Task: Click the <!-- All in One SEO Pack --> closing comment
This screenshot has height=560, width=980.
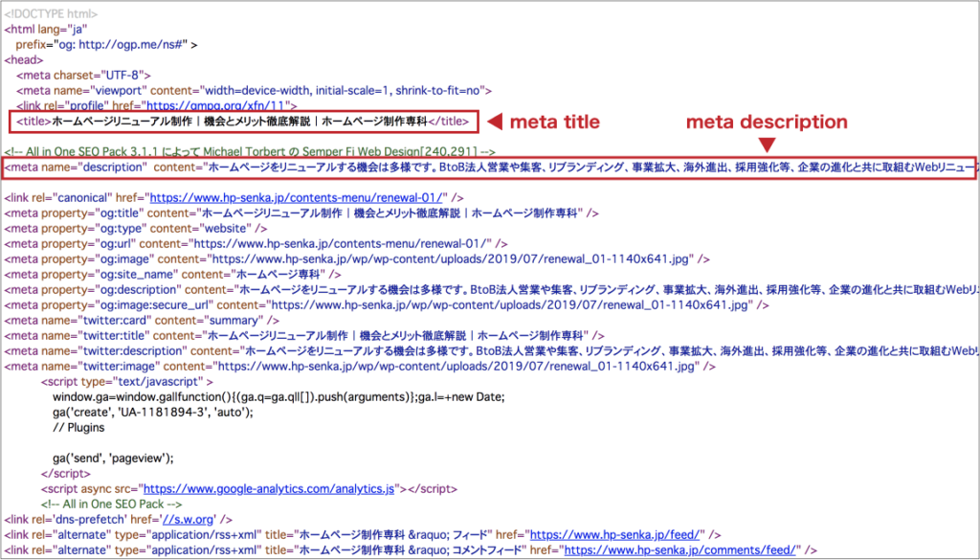Action: [112, 504]
